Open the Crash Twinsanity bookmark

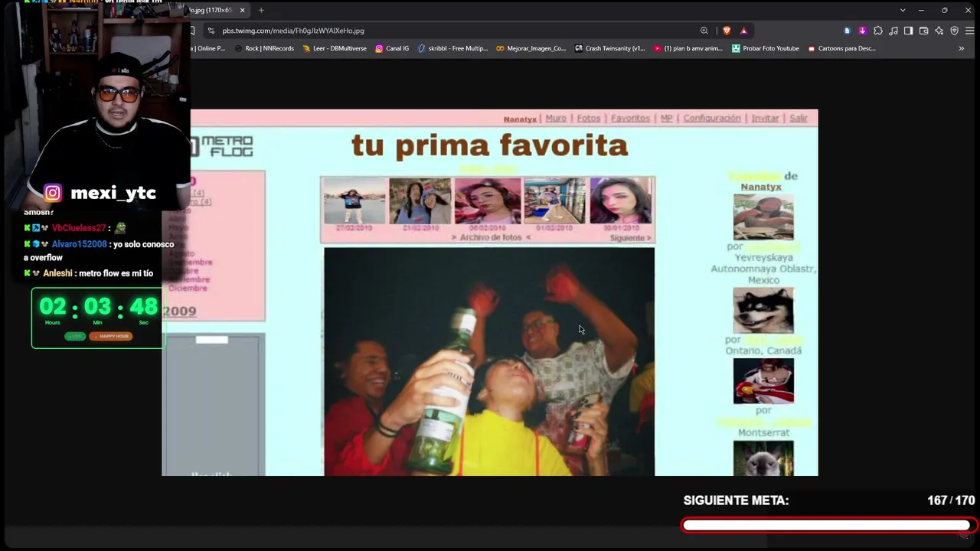(609, 48)
